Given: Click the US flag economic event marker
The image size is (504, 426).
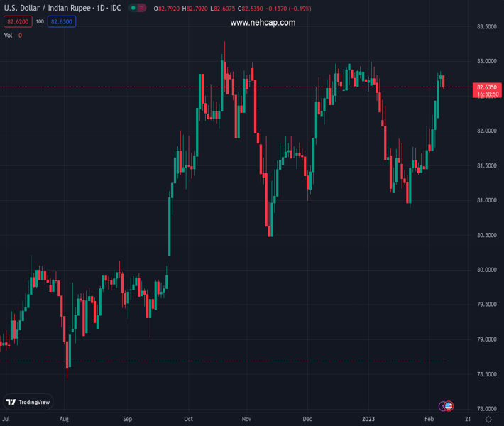Looking at the screenshot, I should 449,405.
